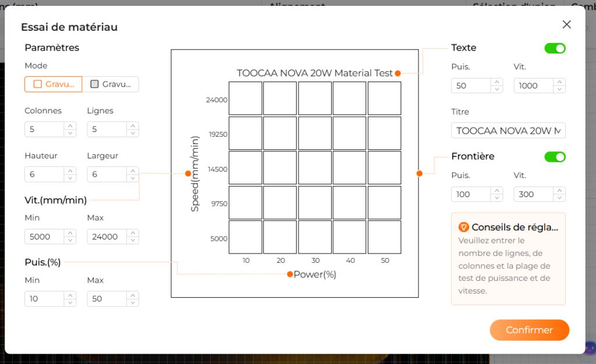The image size is (596, 364).
Task: Select the hatched fill Gravu... mode button
Action: pyautogui.click(x=111, y=84)
